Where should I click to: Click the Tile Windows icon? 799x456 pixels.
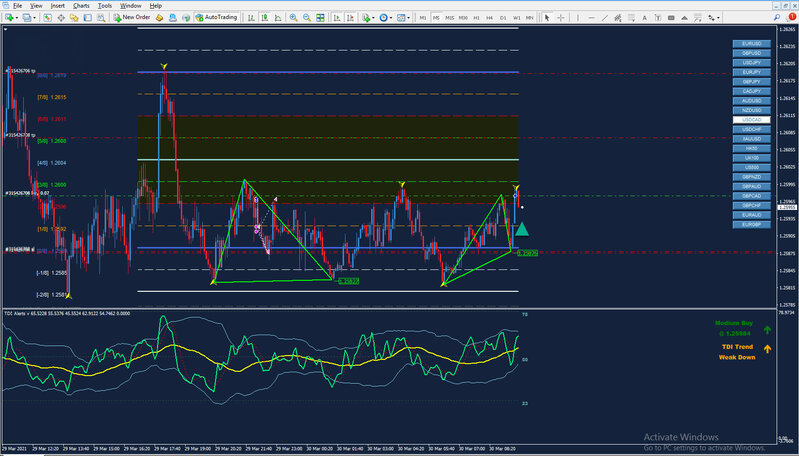(320, 17)
